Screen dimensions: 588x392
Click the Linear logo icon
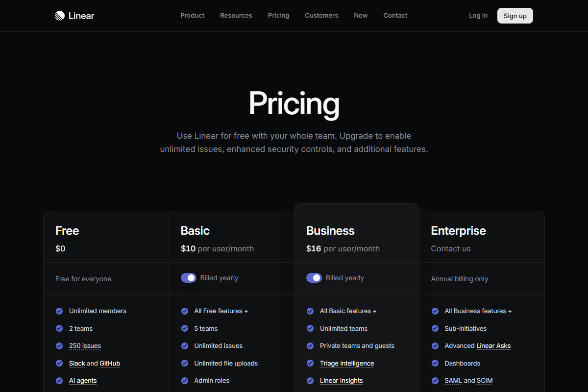[59, 15]
